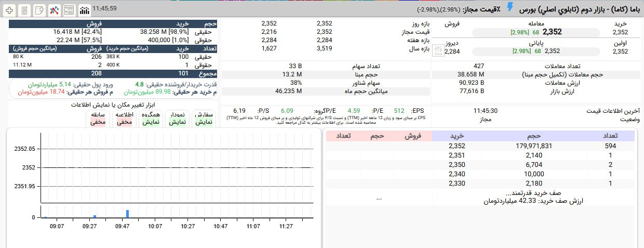Click the tallest blue volume bar near 09:47

pyautogui.click(x=127, y=214)
